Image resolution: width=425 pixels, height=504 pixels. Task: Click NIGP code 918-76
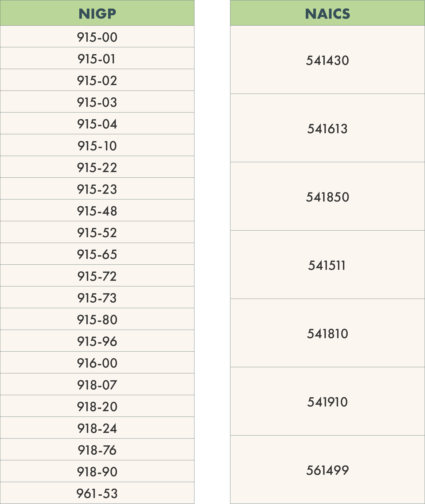click(97, 450)
